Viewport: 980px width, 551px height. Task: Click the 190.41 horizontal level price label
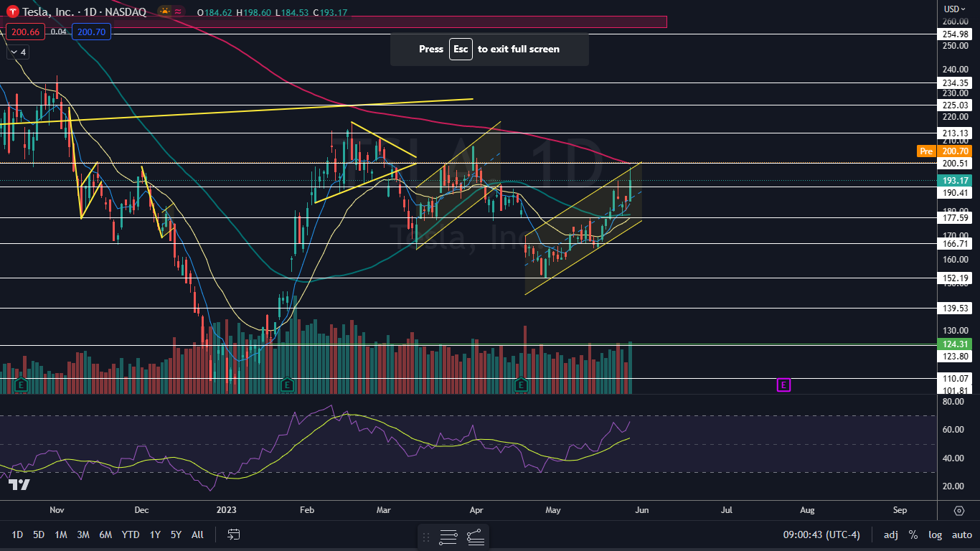click(x=955, y=192)
